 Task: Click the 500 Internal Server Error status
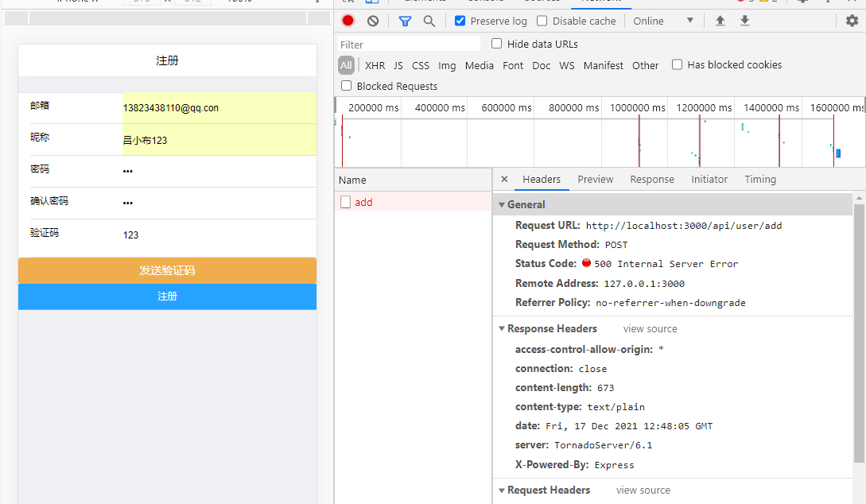[666, 264]
